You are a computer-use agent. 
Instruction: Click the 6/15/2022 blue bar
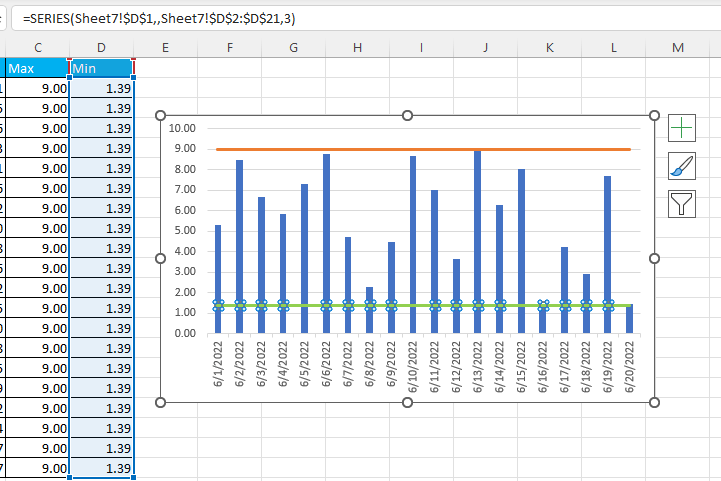(x=521, y=251)
